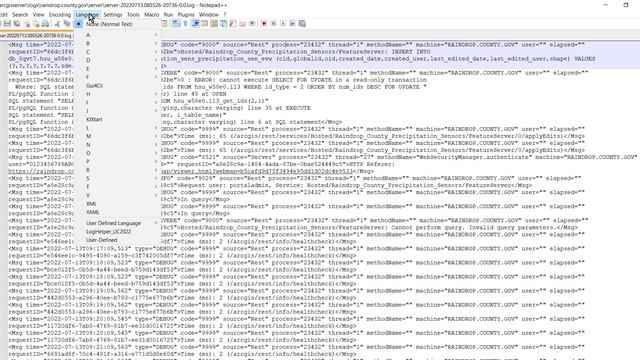Expand the User Defined Language submenu
Viewport: 640px width, 360px height.
[x=118, y=223]
